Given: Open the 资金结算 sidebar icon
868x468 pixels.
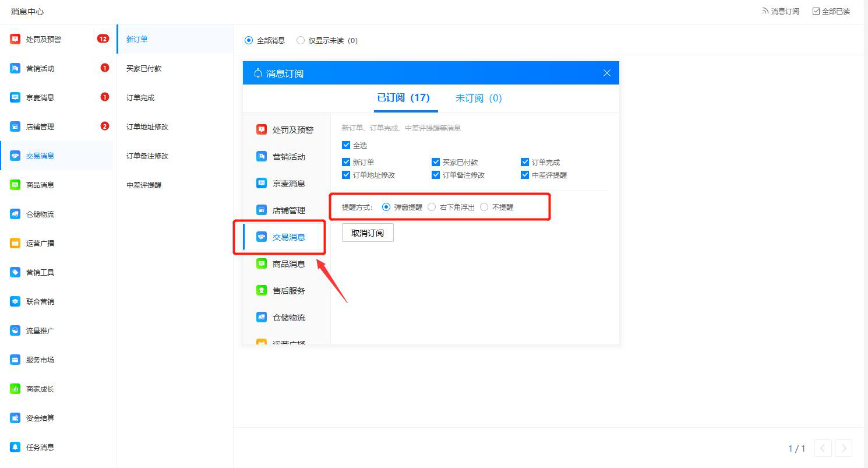Looking at the screenshot, I should point(14,417).
